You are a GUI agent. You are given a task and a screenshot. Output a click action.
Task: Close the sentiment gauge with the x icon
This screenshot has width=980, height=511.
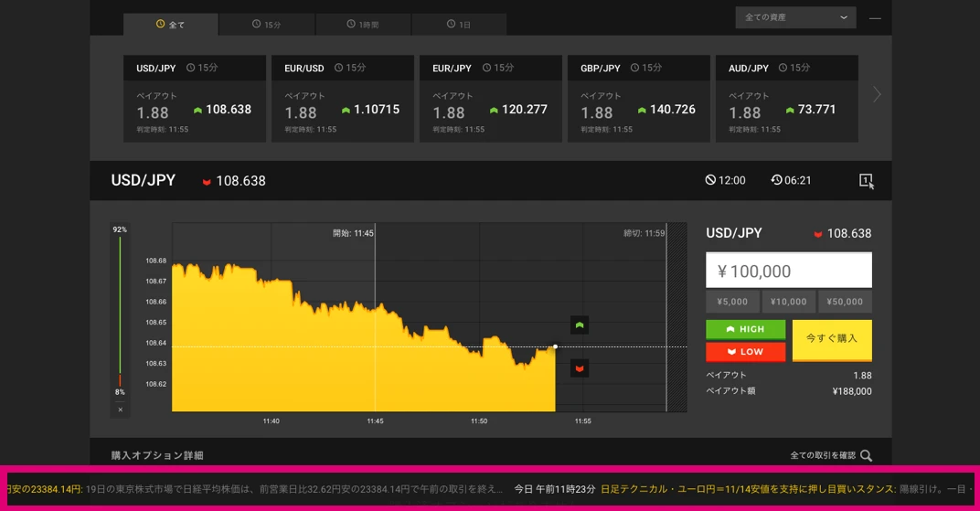pos(120,410)
